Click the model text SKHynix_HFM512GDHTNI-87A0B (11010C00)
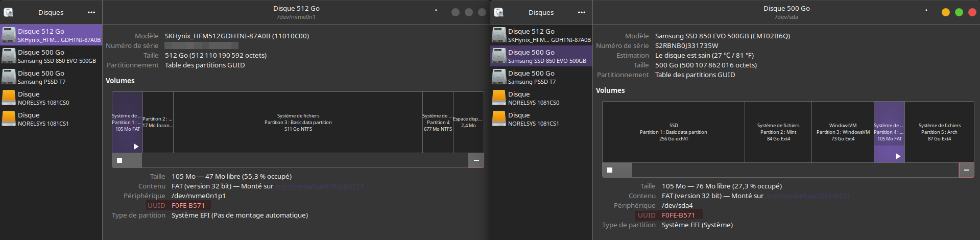The image size is (980, 240). pos(237,36)
